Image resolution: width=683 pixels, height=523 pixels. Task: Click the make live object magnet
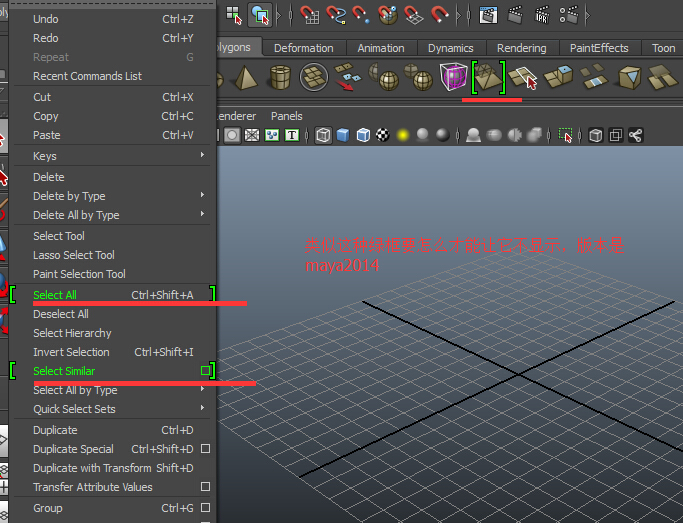click(440, 15)
